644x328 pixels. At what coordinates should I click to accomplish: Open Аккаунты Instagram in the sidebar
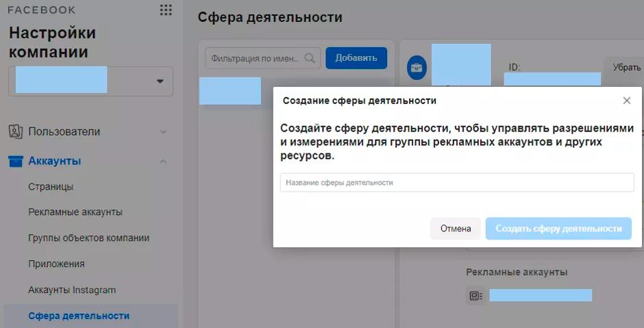click(72, 290)
